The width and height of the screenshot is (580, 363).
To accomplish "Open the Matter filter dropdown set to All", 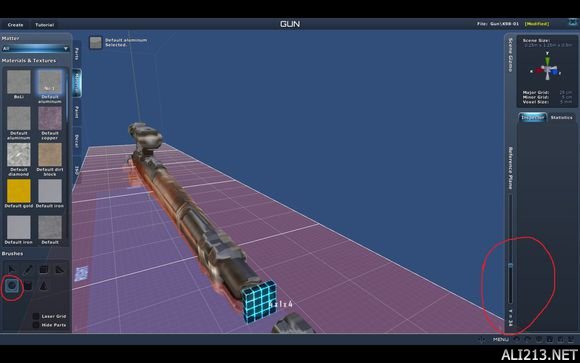I will tap(36, 48).
